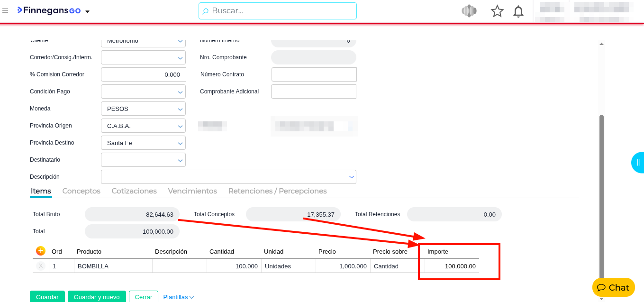Expand the Condición Pago dropdown

(x=180, y=92)
